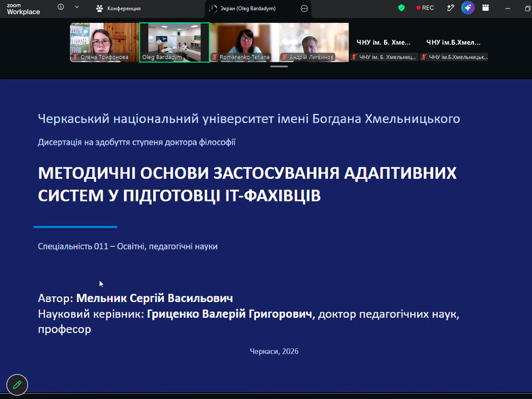This screenshot has height=399, width=532.
Task: Click the muted mic icon on Олена Трифонова
Action: click(76, 57)
